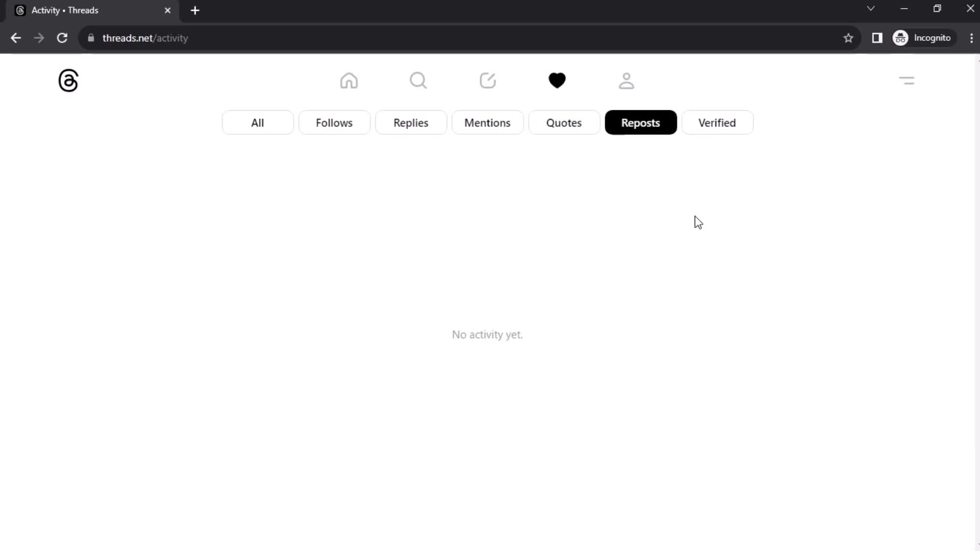Click the compose new thread icon
The width and height of the screenshot is (980, 551).
pyautogui.click(x=487, y=81)
